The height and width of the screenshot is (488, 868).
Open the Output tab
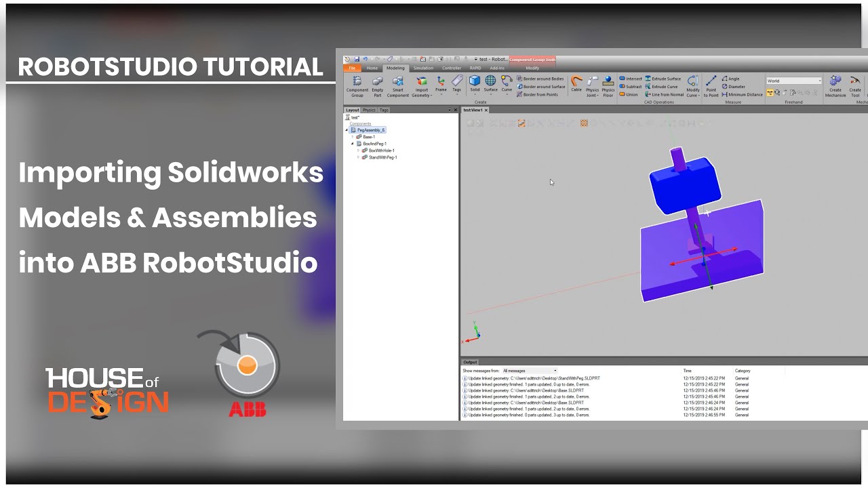[x=470, y=362]
